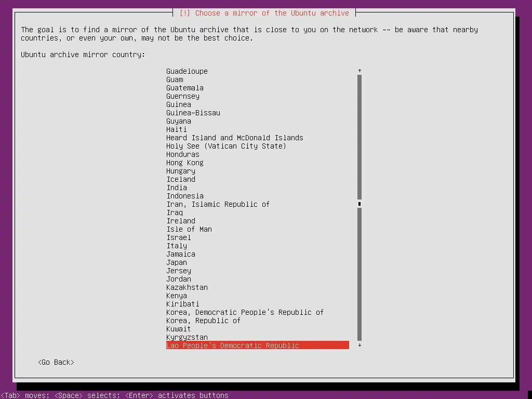Select Israel from the list
532x399 pixels.
coord(179,237)
